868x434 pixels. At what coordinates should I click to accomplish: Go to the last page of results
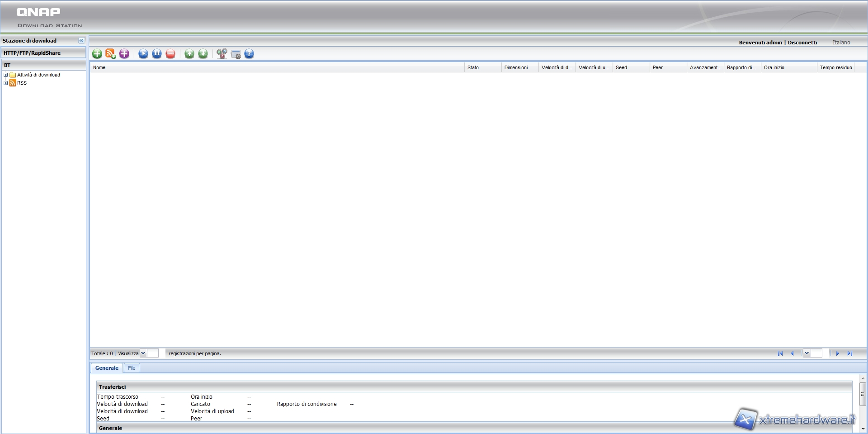click(849, 353)
